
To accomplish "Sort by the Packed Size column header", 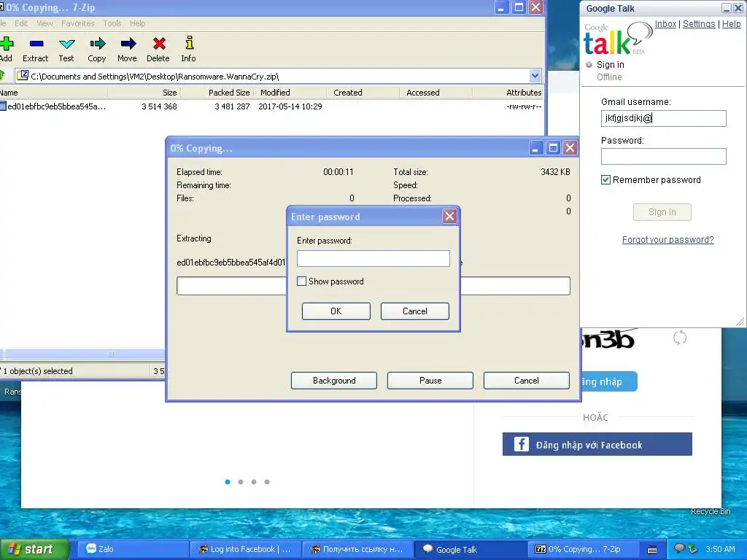I will coord(217,93).
